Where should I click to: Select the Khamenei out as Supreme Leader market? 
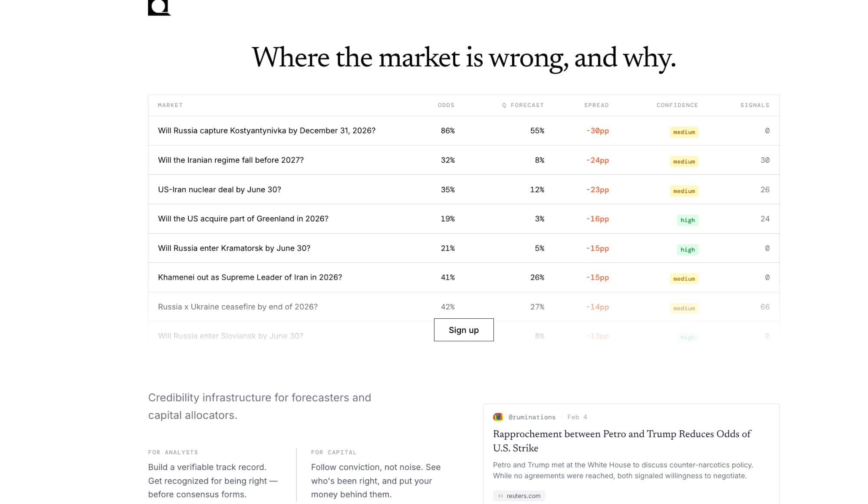250,277
